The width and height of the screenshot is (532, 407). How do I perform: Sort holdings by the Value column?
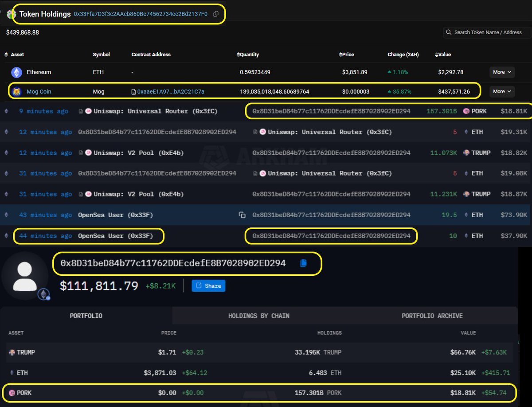pos(442,55)
